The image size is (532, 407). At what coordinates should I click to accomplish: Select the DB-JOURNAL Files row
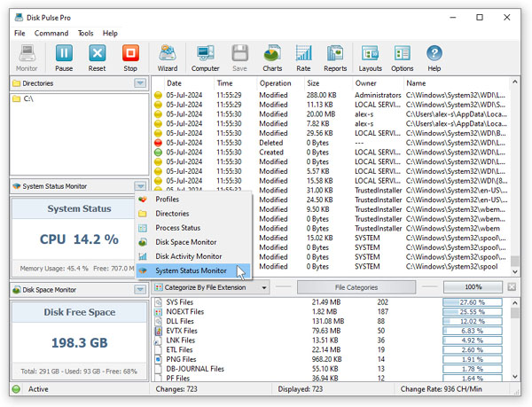[331, 369]
